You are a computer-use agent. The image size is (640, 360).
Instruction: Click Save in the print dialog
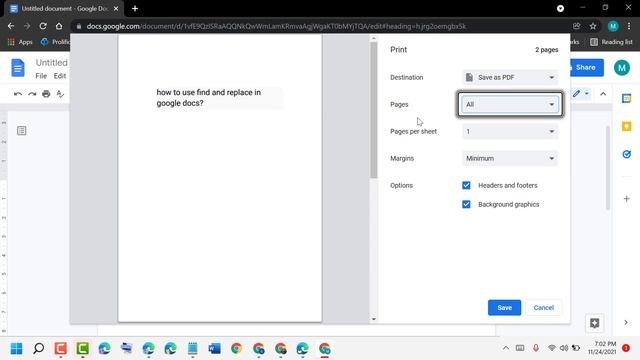pyautogui.click(x=504, y=308)
